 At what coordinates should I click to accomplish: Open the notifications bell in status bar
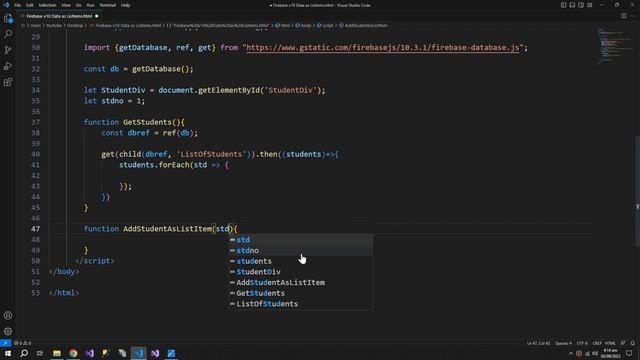633,343
